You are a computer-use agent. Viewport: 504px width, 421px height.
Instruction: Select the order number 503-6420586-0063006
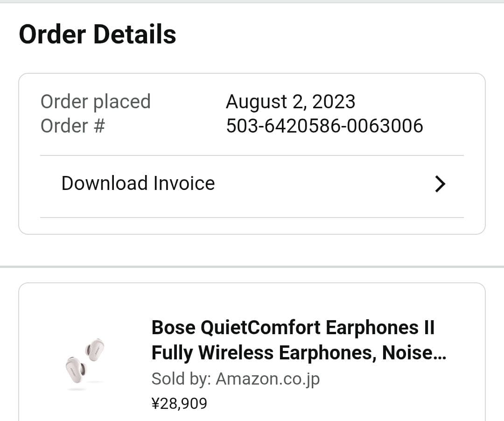324,125
